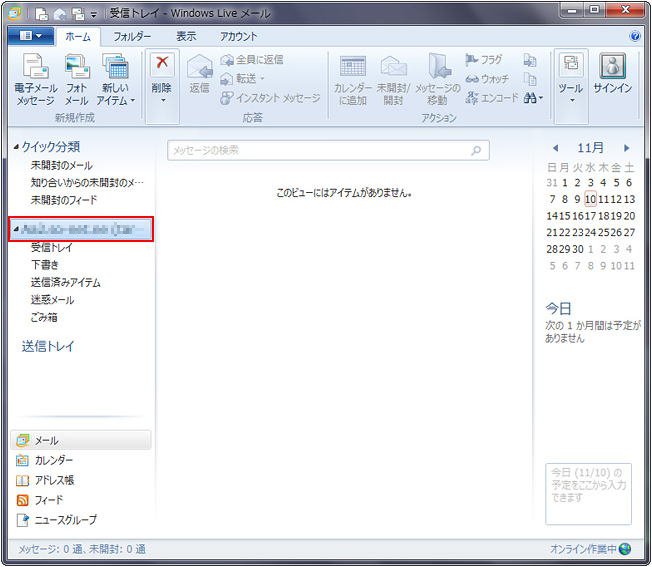Click the search magnifier icon
The width and height of the screenshot is (652, 567).
point(476,150)
